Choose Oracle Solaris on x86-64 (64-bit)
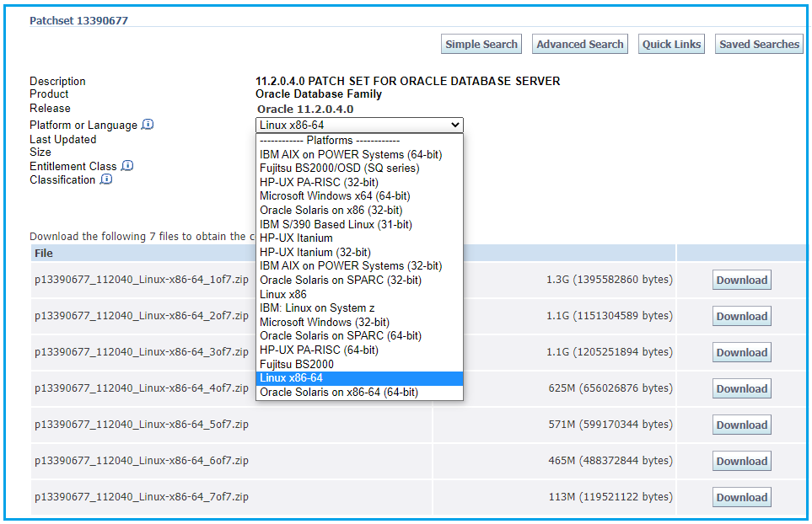 [359, 392]
